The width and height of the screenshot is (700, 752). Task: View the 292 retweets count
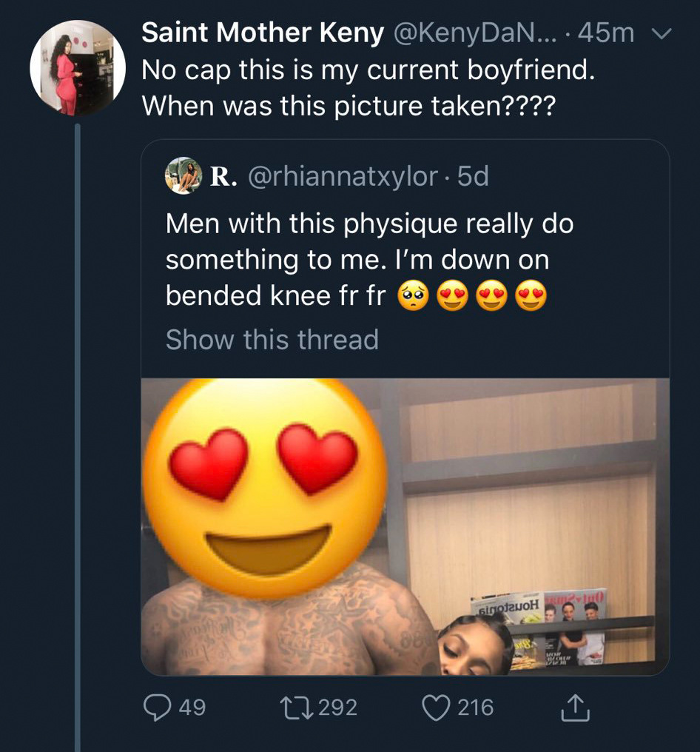[338, 708]
